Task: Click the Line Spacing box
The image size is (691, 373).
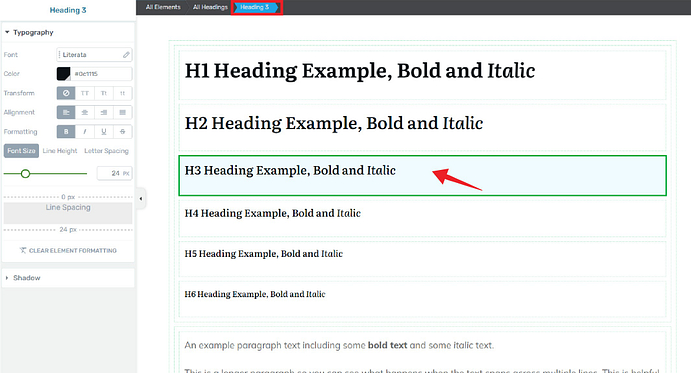Action: pos(68,213)
